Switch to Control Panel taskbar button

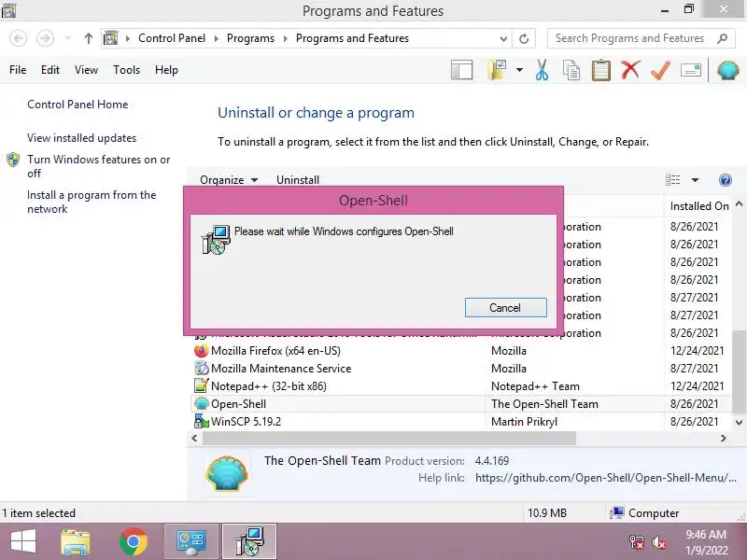[x=191, y=542]
